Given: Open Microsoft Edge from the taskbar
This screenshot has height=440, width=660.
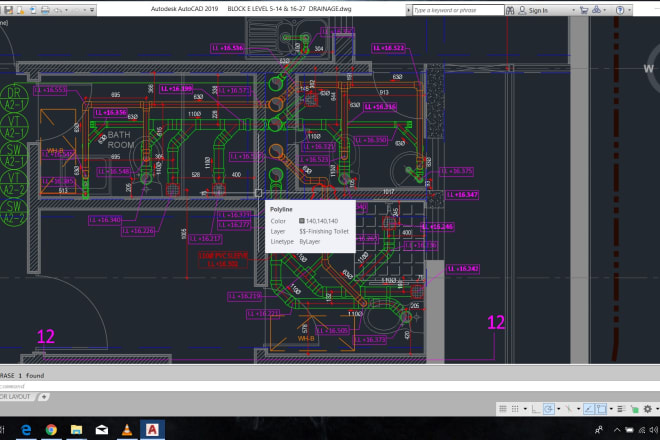Looking at the screenshot, I should pyautogui.click(x=26, y=429).
